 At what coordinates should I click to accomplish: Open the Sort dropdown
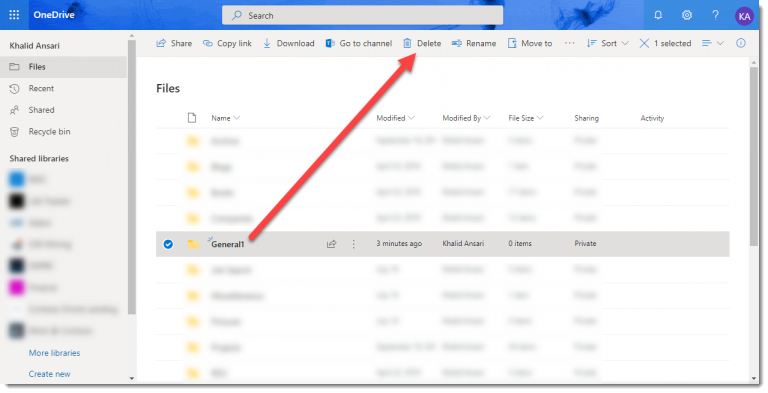607,43
